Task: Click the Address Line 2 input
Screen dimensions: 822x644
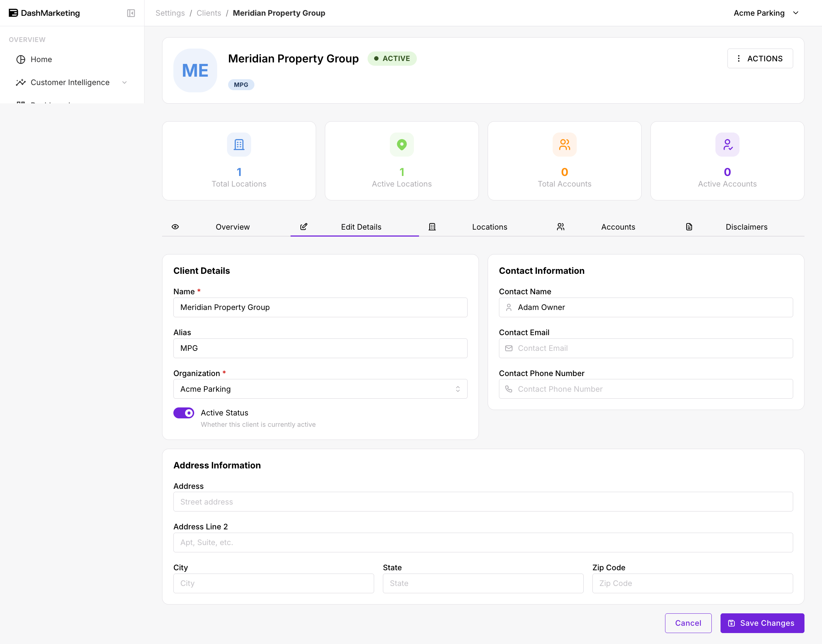Action: click(x=483, y=543)
